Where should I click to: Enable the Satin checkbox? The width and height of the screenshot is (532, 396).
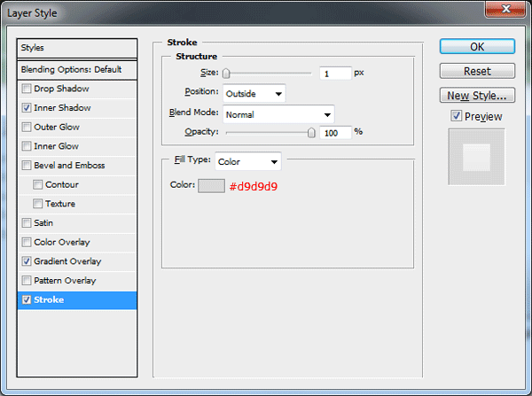point(26,223)
